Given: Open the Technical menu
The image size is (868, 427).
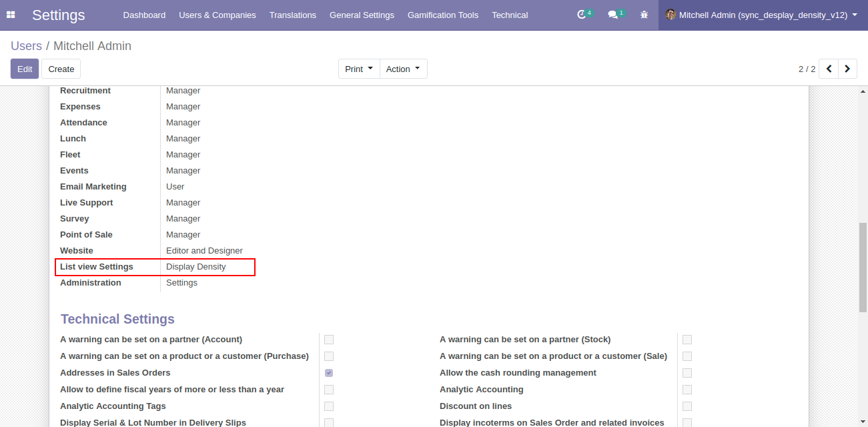Looking at the screenshot, I should (510, 15).
